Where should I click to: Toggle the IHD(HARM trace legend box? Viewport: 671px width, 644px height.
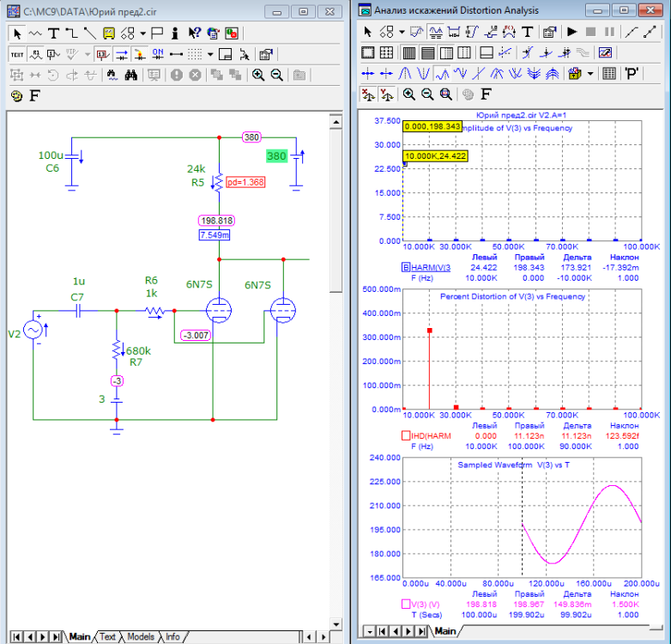pyautogui.click(x=406, y=435)
